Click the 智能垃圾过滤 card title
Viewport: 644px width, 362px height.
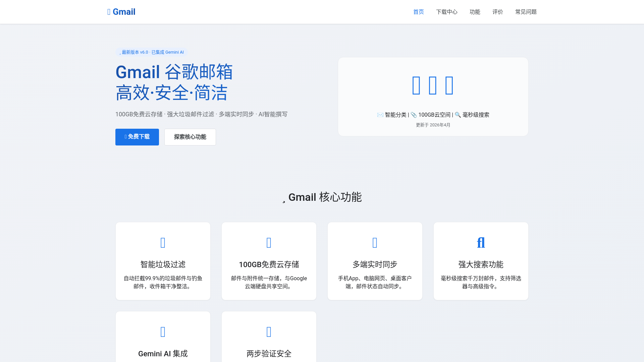[163, 264]
